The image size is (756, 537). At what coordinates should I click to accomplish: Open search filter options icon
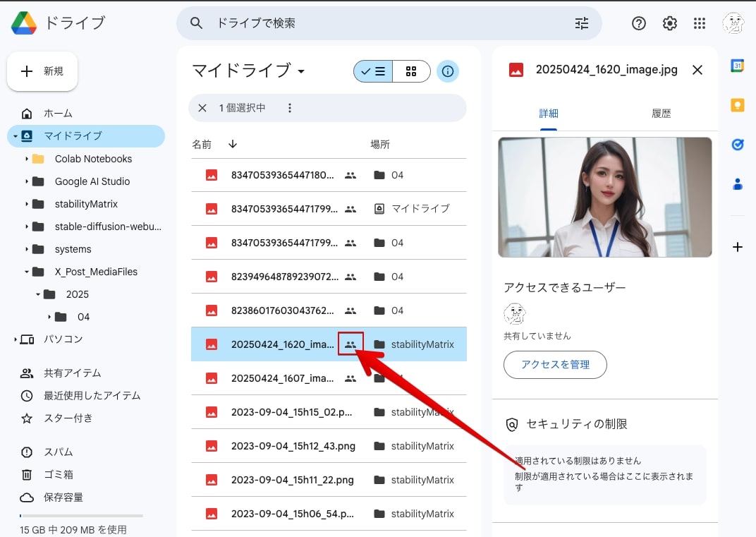(582, 23)
